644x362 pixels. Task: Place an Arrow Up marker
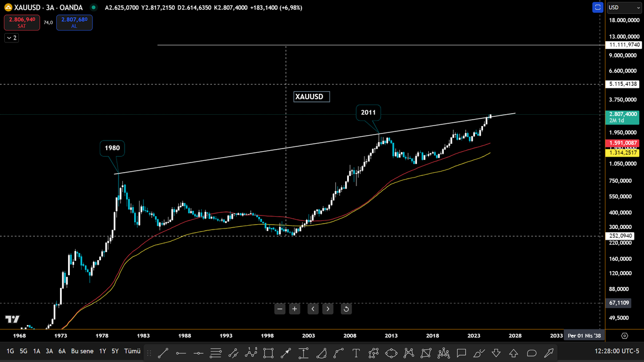point(513,353)
